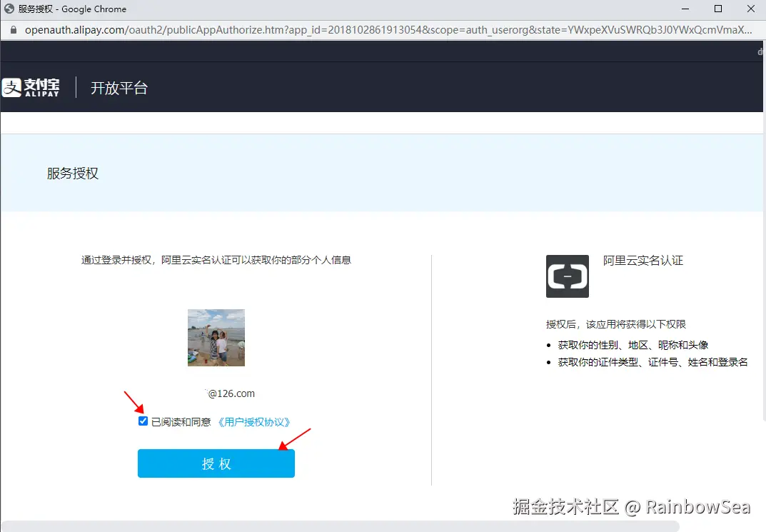Click the openauth.alipay.com URL address bar
The height and width of the screenshot is (532, 766).
388,30
